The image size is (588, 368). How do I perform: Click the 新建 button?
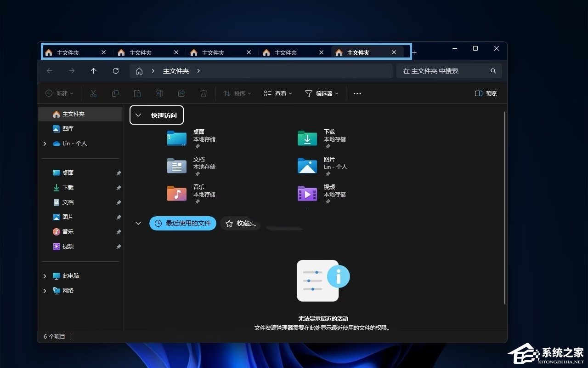click(59, 93)
